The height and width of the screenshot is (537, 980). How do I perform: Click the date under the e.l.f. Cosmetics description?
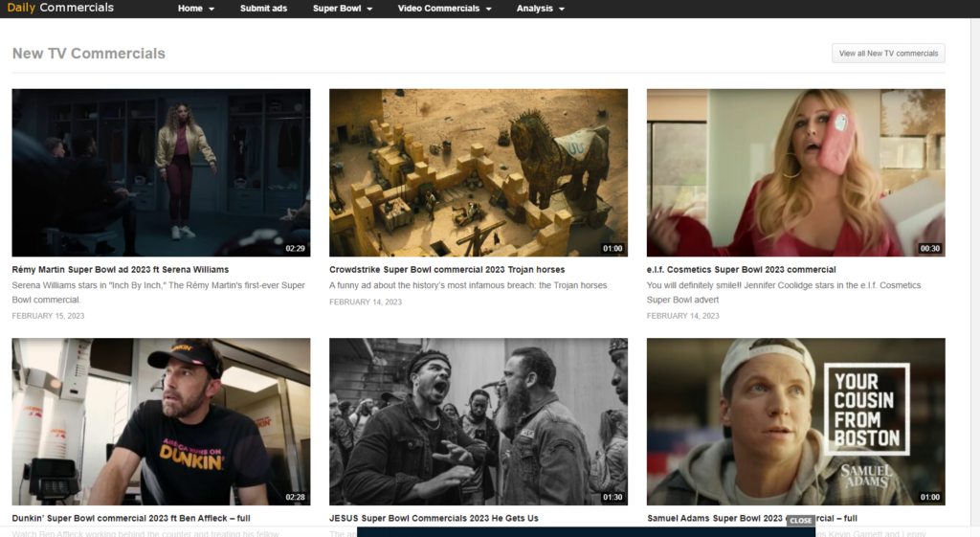click(683, 316)
